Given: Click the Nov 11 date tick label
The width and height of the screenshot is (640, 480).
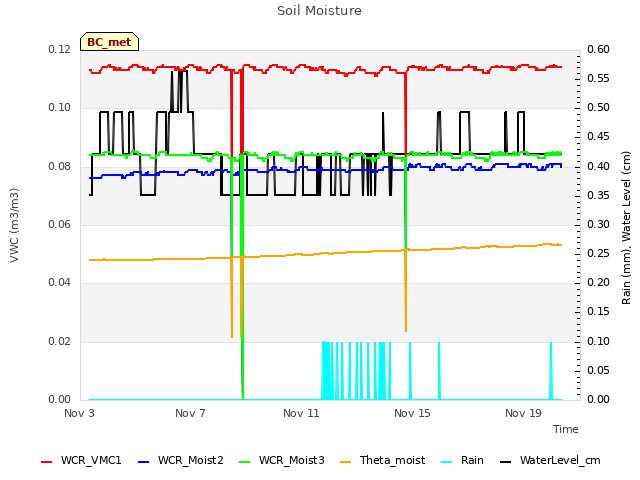Looking at the screenshot, I should click(301, 413).
